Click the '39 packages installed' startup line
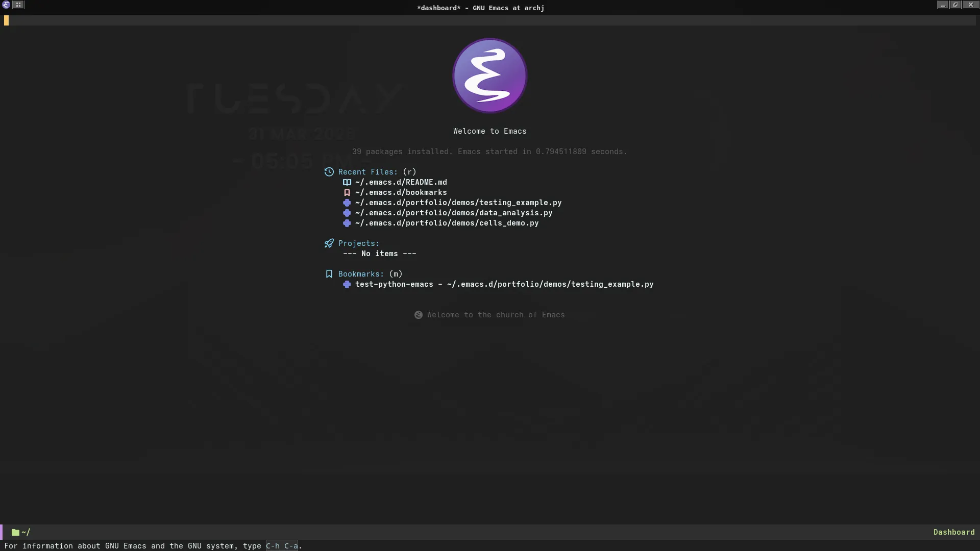The width and height of the screenshot is (980, 551). click(489, 152)
